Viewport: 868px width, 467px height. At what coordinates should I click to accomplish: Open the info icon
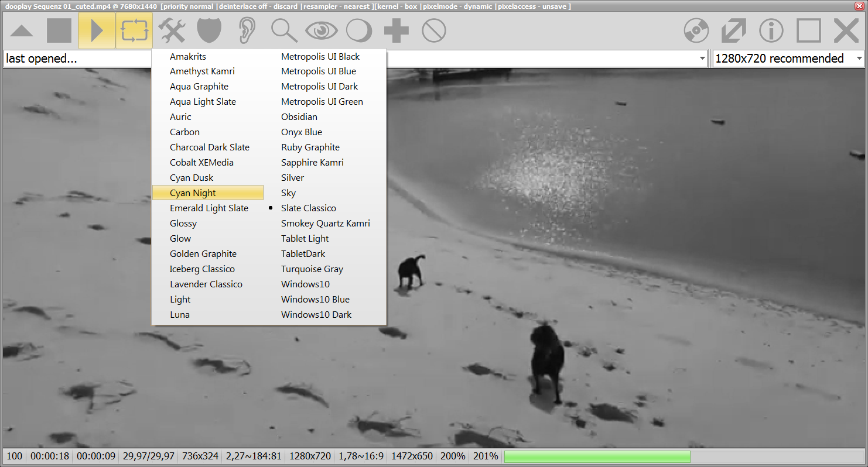pyautogui.click(x=771, y=30)
